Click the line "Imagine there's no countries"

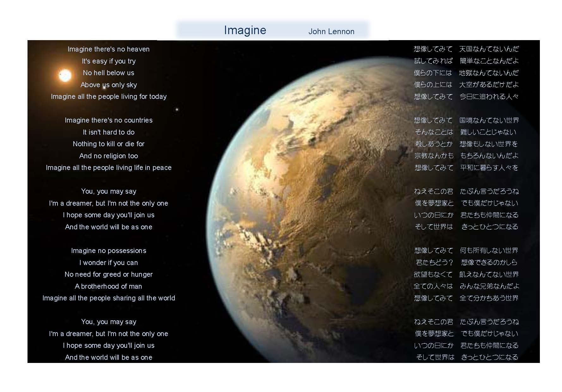click(108, 120)
